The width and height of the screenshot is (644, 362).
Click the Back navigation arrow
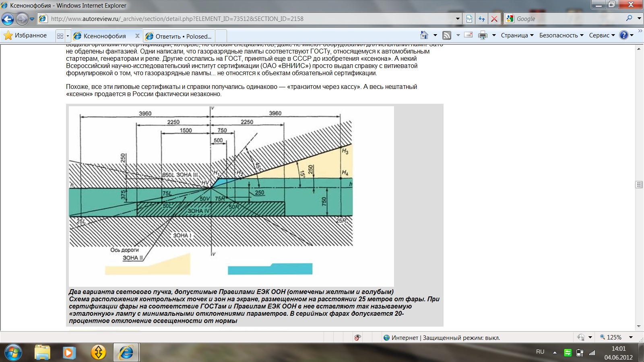click(8, 19)
